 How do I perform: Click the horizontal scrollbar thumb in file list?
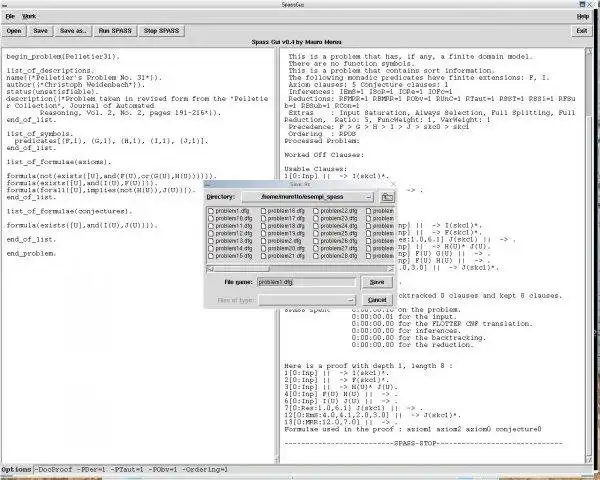(241, 269)
